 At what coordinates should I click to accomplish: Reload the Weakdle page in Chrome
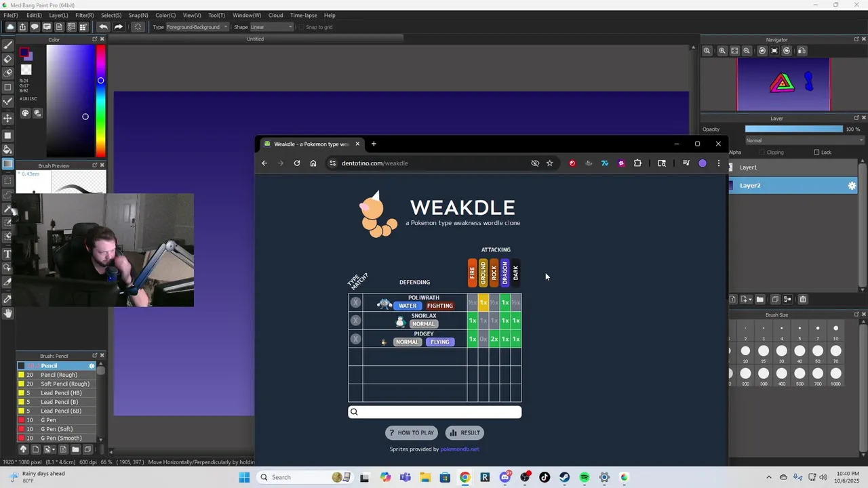297,163
